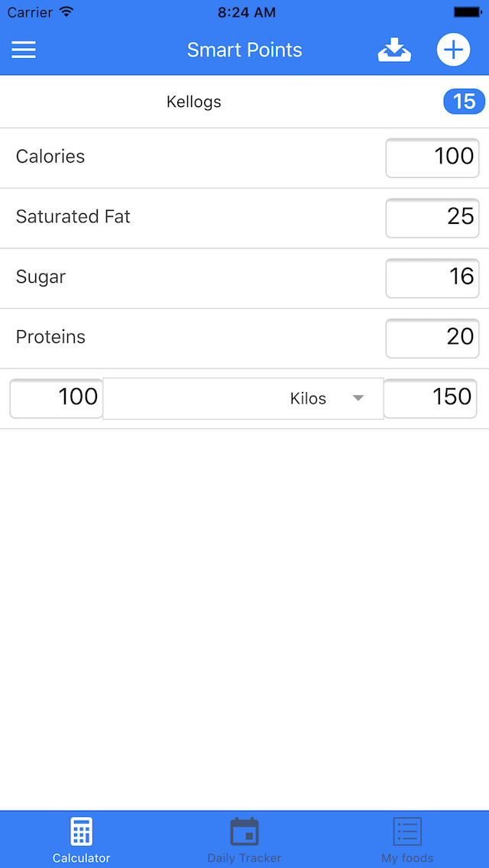Screen dimensions: 489x868
Task: Select the Calories value field showing 100
Action: [x=432, y=157]
